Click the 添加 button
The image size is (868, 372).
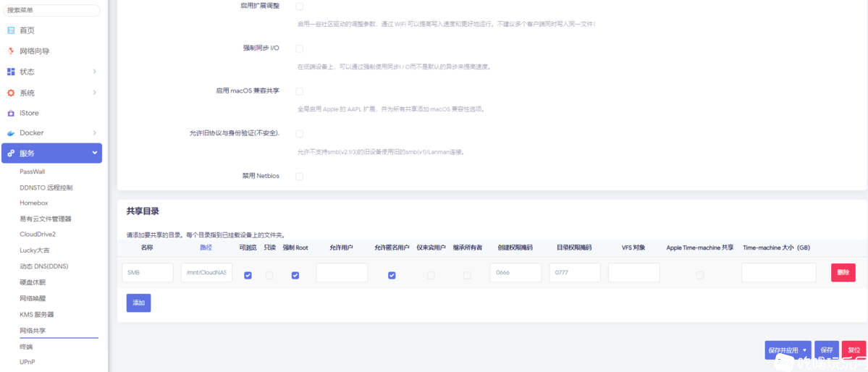click(x=138, y=303)
